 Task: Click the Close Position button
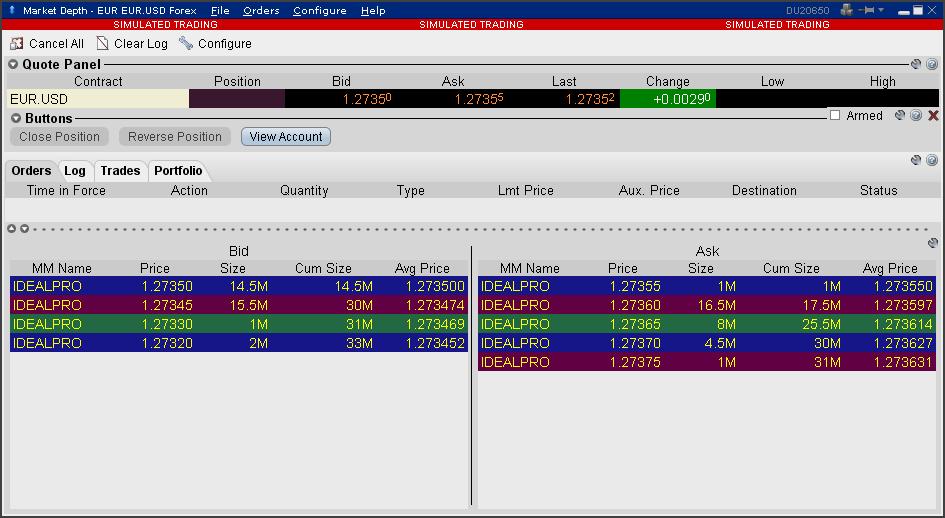(x=60, y=137)
